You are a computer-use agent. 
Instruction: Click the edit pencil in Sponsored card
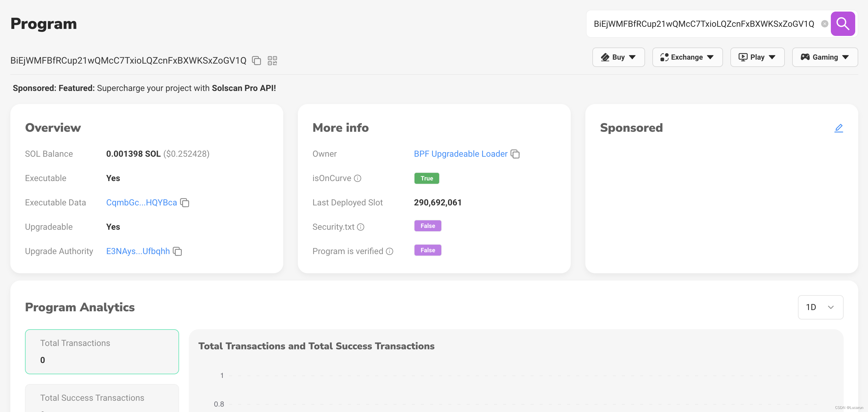838,128
